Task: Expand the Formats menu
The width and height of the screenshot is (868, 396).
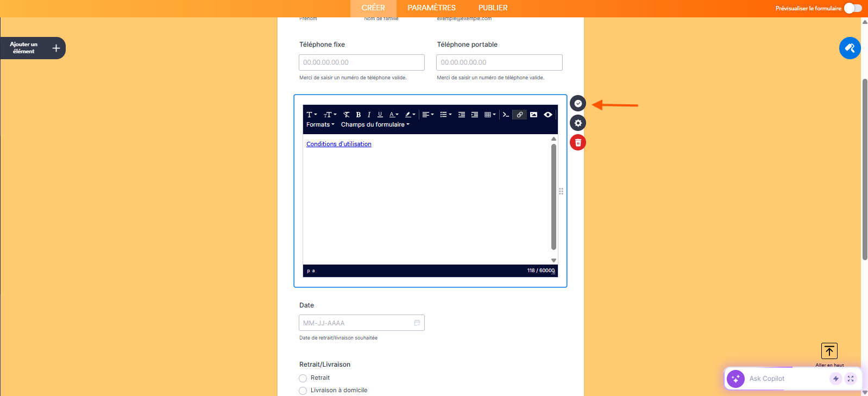Action: (x=320, y=124)
